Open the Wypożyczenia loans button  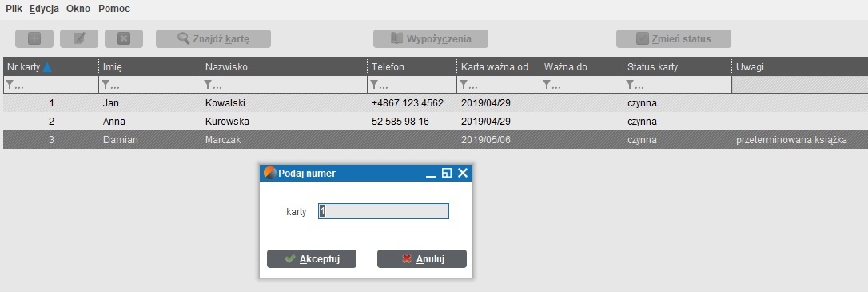(x=431, y=38)
